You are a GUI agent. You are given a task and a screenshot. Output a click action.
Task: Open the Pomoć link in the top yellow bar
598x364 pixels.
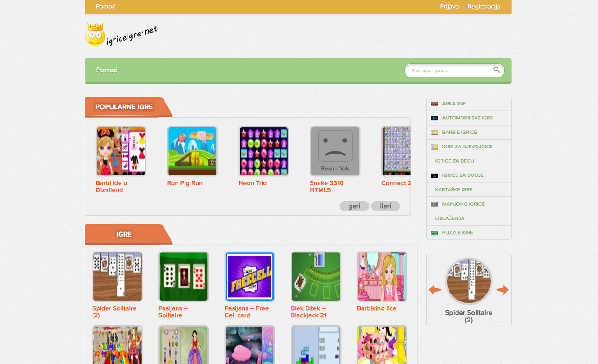(106, 7)
